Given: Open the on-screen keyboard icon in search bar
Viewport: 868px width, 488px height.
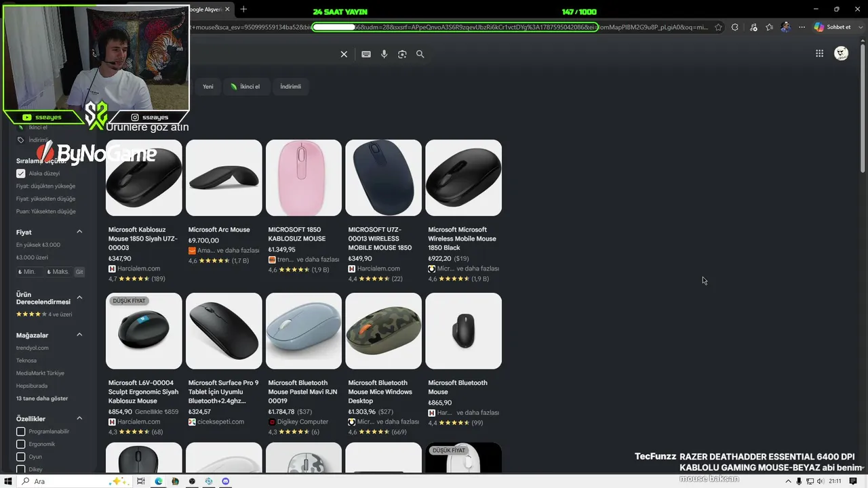Looking at the screenshot, I should (x=366, y=54).
